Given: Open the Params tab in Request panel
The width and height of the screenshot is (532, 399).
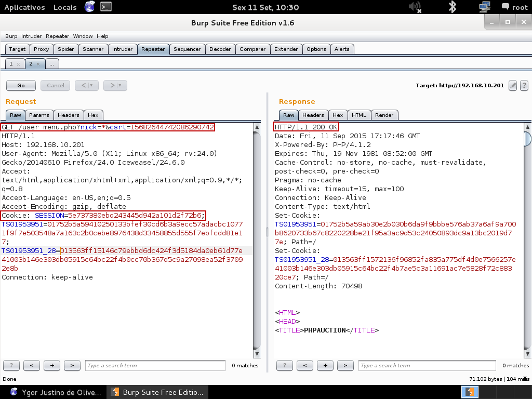Looking at the screenshot, I should click(x=39, y=115).
